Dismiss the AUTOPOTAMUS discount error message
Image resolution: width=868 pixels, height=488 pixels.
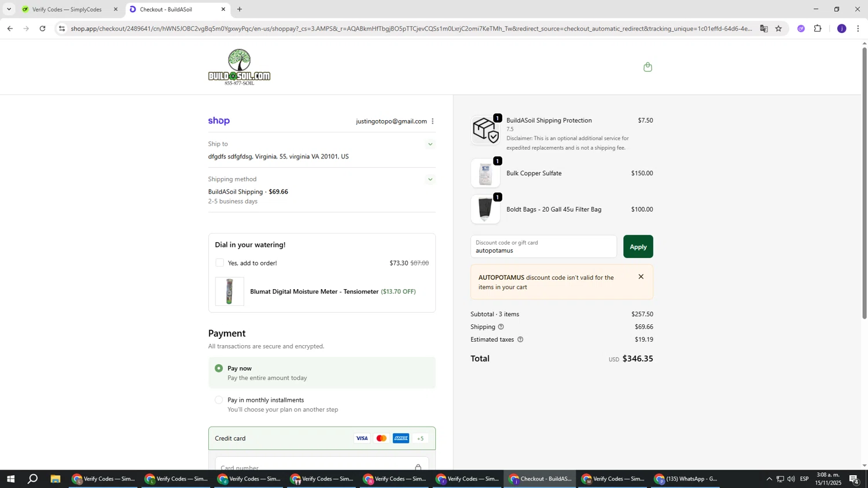click(x=641, y=277)
